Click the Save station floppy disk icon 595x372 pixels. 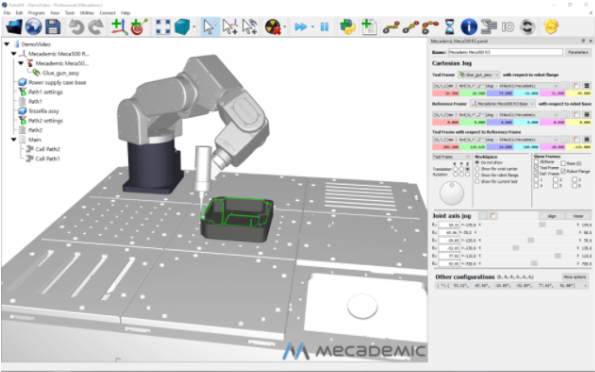(x=53, y=27)
